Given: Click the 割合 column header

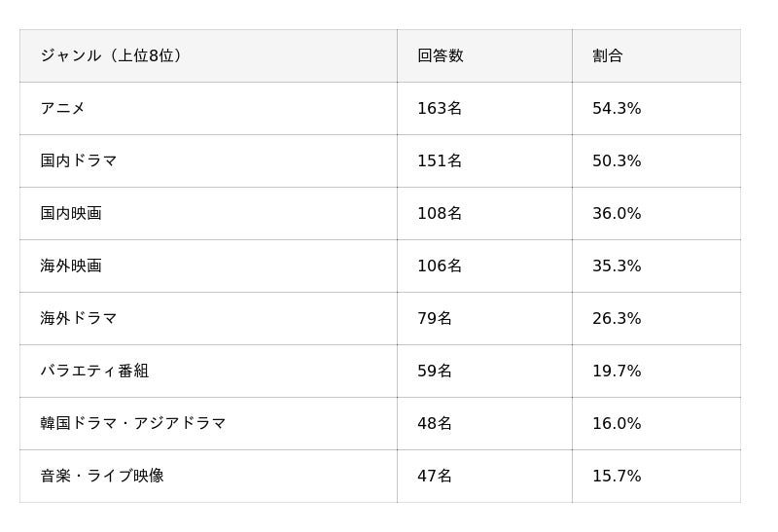Looking at the screenshot, I should pos(608,56).
